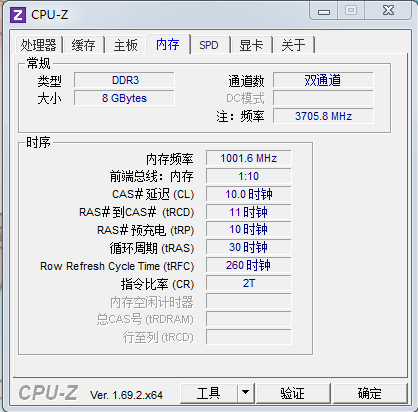Click the Row Refresh Cycle Time label
418x412 pixels.
pyautogui.click(x=117, y=266)
